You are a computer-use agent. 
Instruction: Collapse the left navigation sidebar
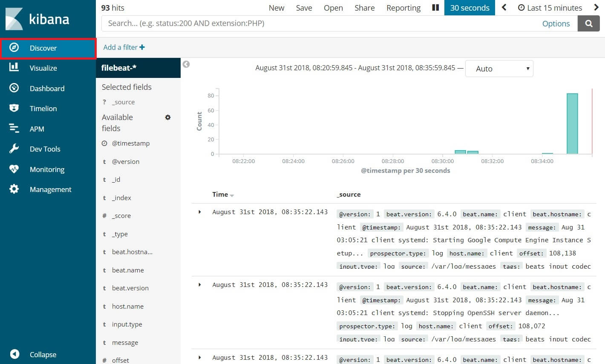click(x=43, y=354)
